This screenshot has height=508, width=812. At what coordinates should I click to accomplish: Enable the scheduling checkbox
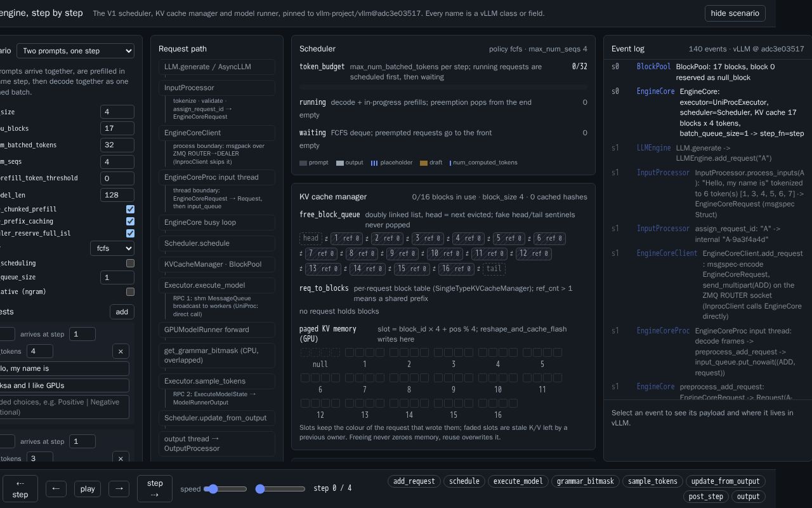(130, 263)
